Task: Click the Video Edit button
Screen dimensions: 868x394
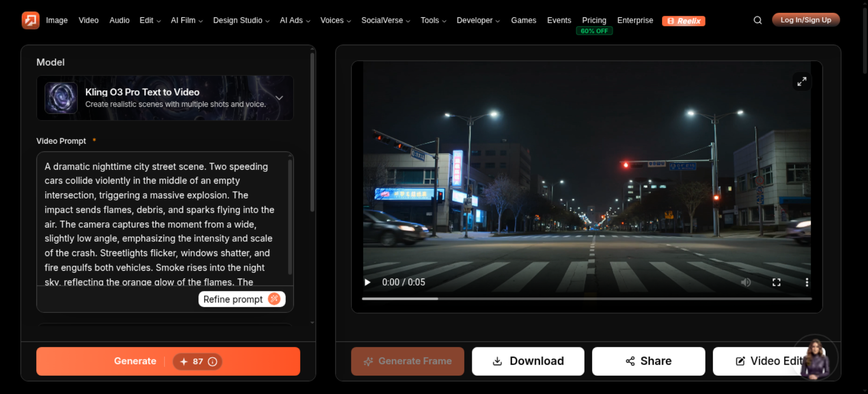Action: coord(769,361)
